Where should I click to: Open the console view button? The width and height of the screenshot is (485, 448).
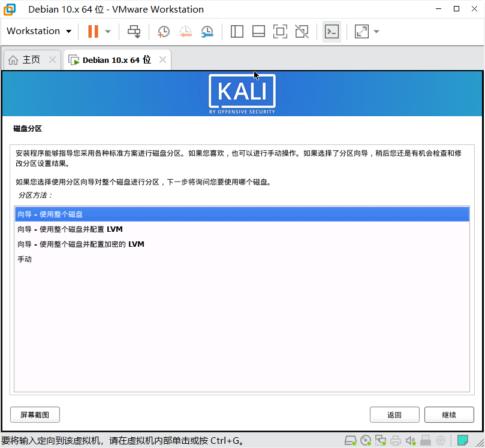click(x=332, y=32)
